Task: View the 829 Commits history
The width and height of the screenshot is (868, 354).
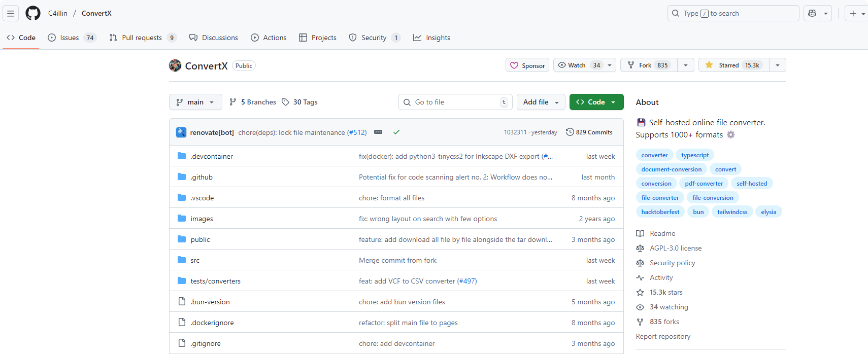Action: (589, 132)
